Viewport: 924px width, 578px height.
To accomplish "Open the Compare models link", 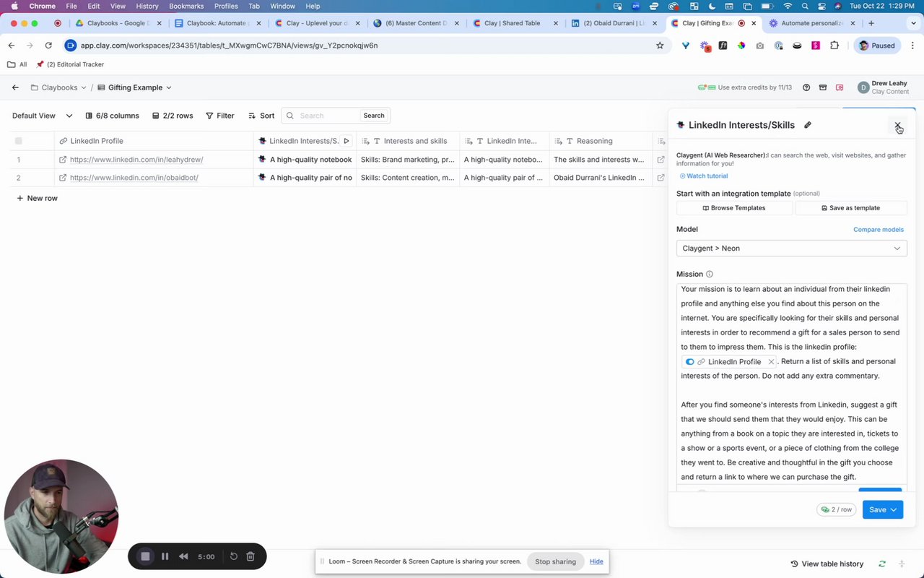I will click(x=879, y=230).
